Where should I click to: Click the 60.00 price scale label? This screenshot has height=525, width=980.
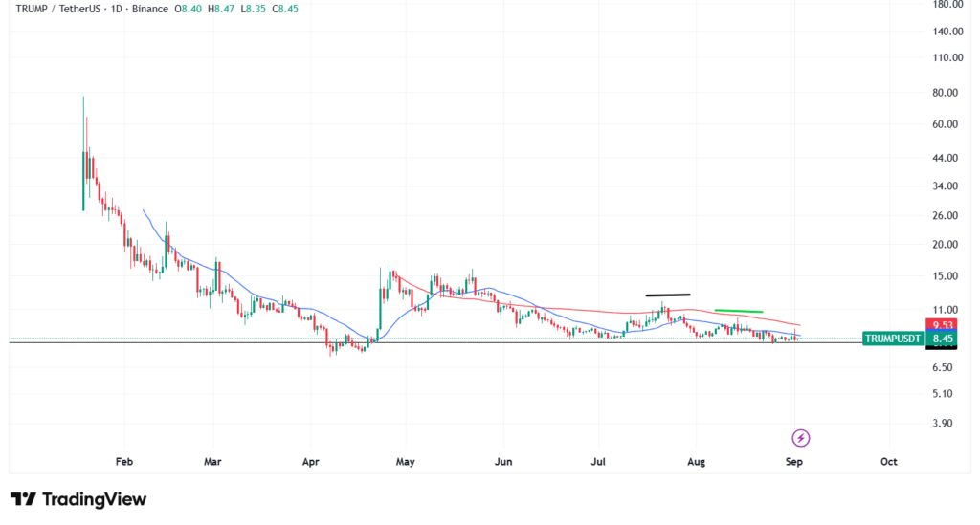pos(946,124)
